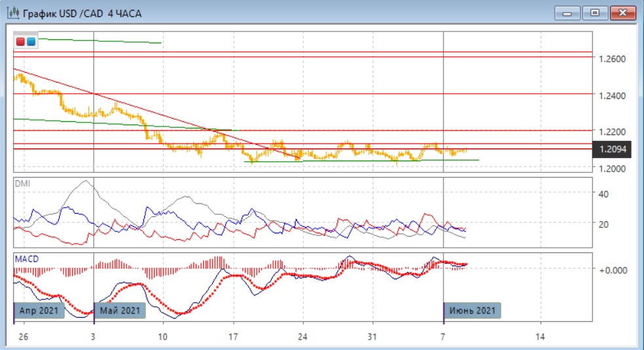Click the MACD indicator label
This screenshot has width=644, height=350.
(26, 259)
